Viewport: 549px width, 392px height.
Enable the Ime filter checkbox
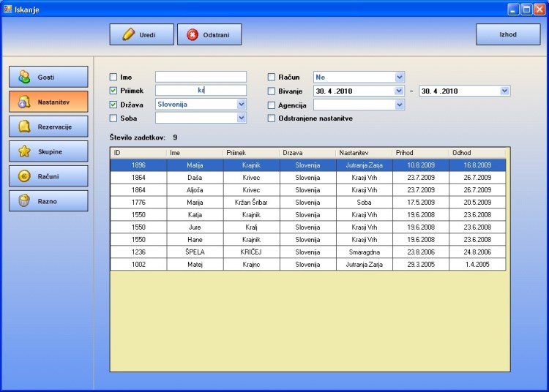pos(113,77)
